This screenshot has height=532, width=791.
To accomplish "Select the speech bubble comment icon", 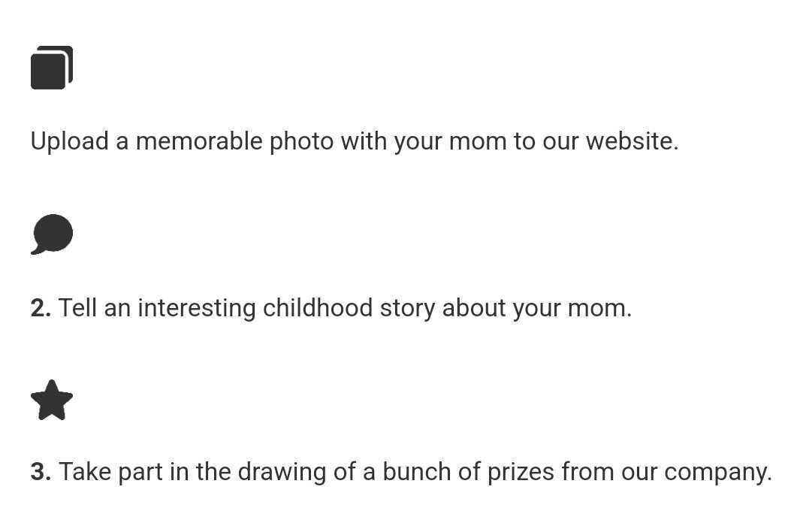I will point(52,234).
